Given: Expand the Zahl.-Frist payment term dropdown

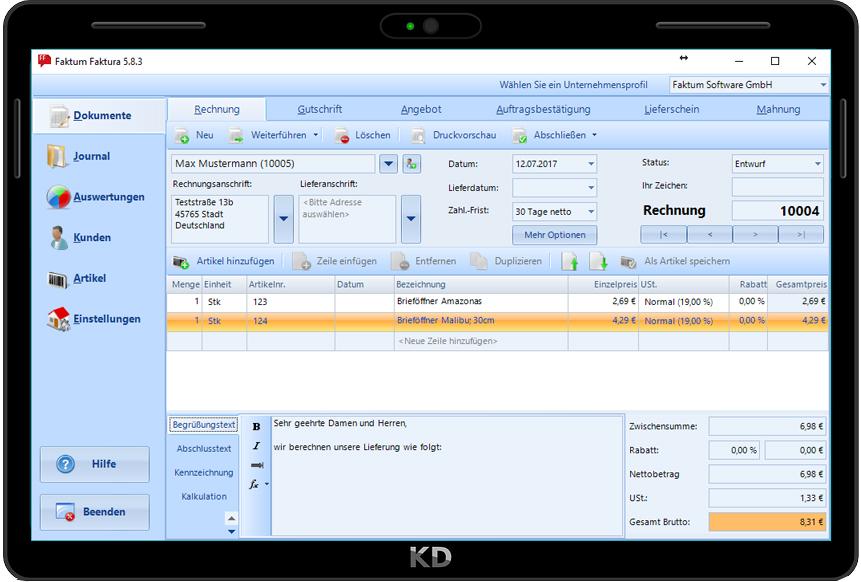Looking at the screenshot, I should 591,211.
